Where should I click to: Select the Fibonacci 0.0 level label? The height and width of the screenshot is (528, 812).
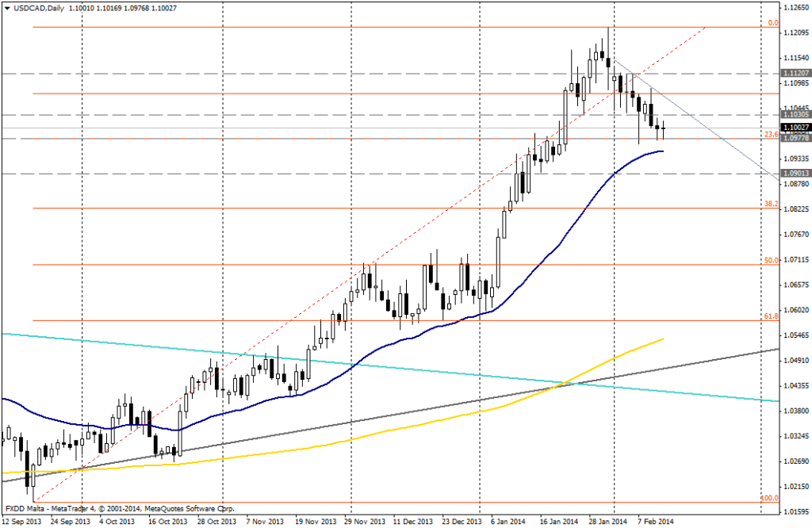773,23
